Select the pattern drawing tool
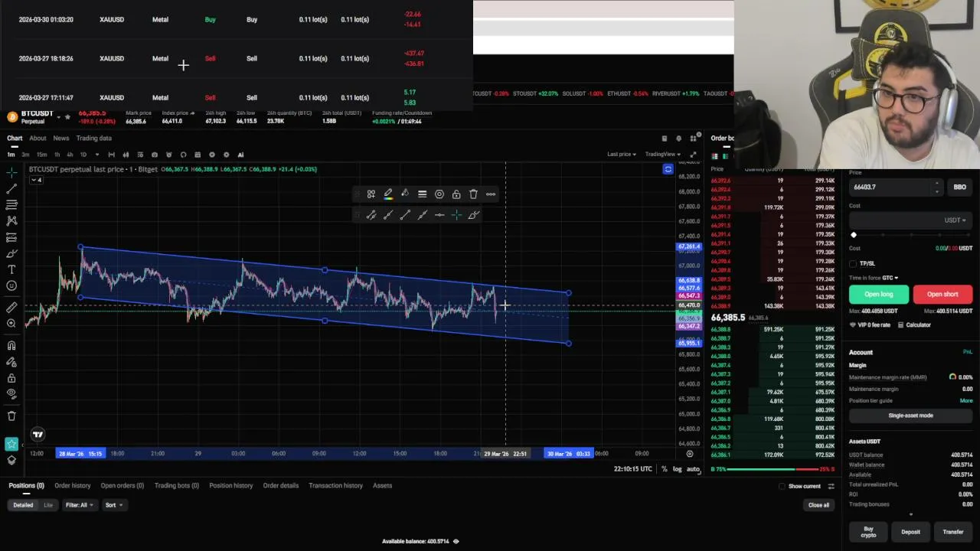 coord(11,221)
